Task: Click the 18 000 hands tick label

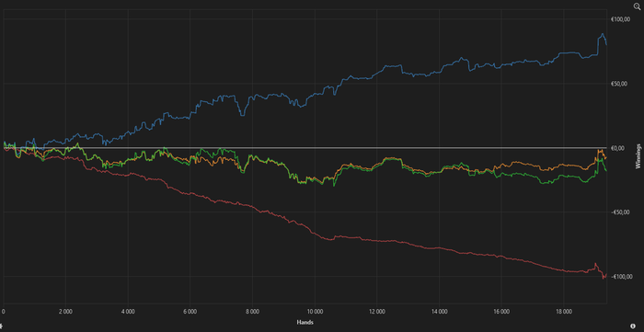Action: tap(563, 312)
